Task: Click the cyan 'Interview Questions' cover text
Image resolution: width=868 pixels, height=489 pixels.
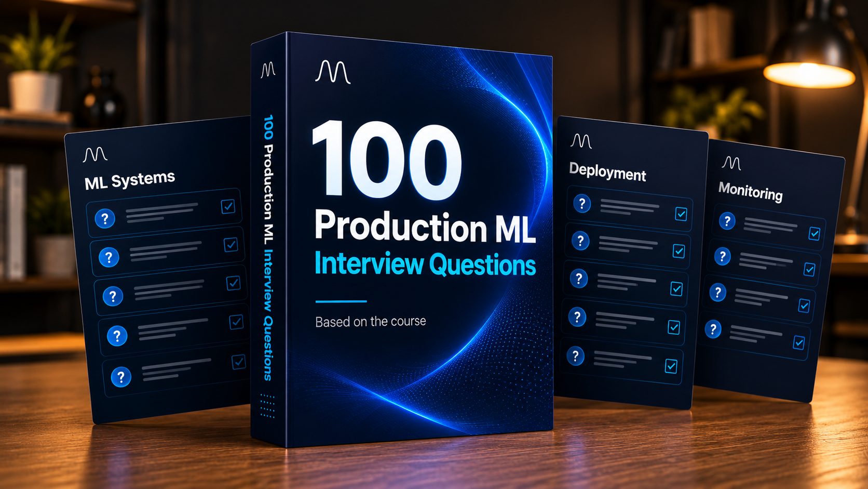Action: (425, 264)
